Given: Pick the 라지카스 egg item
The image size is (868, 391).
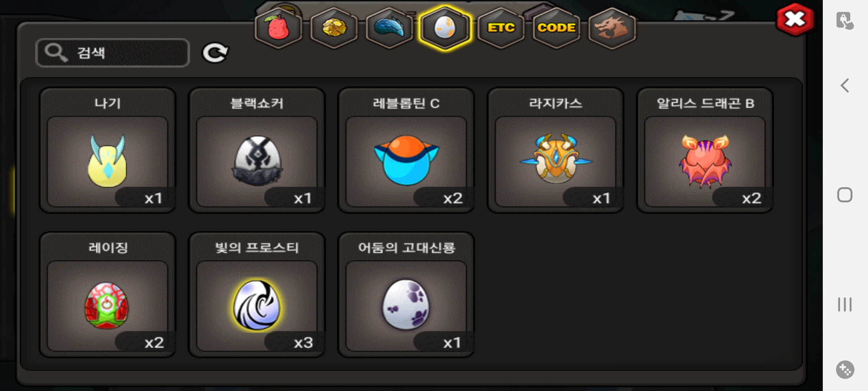Looking at the screenshot, I should click(556, 150).
